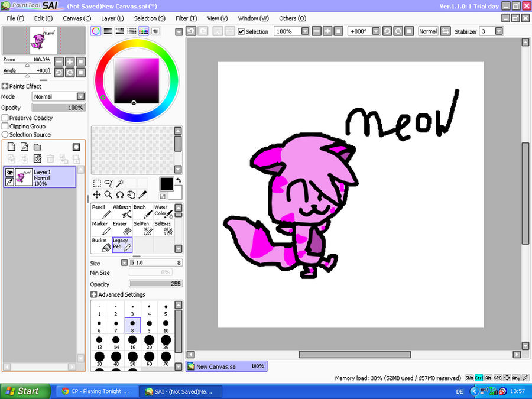Pick the eyedropper color picker tool
Viewport: 532px width, 399px height.
[143, 194]
